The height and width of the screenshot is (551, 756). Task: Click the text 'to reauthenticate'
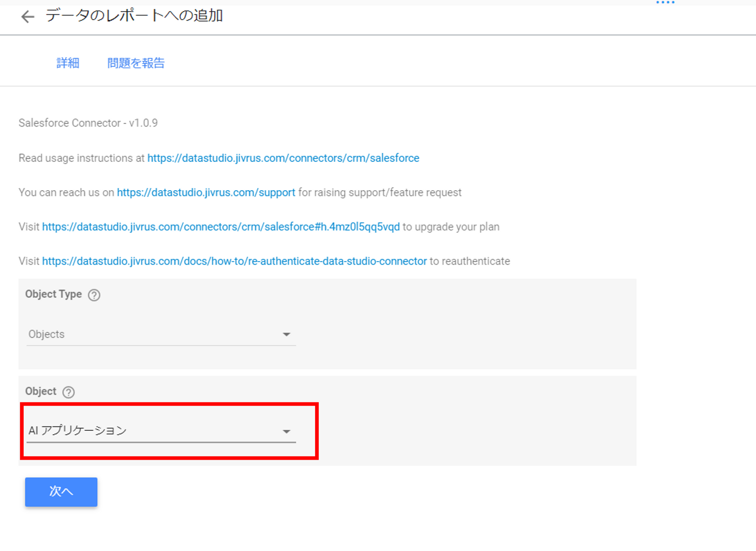(470, 261)
